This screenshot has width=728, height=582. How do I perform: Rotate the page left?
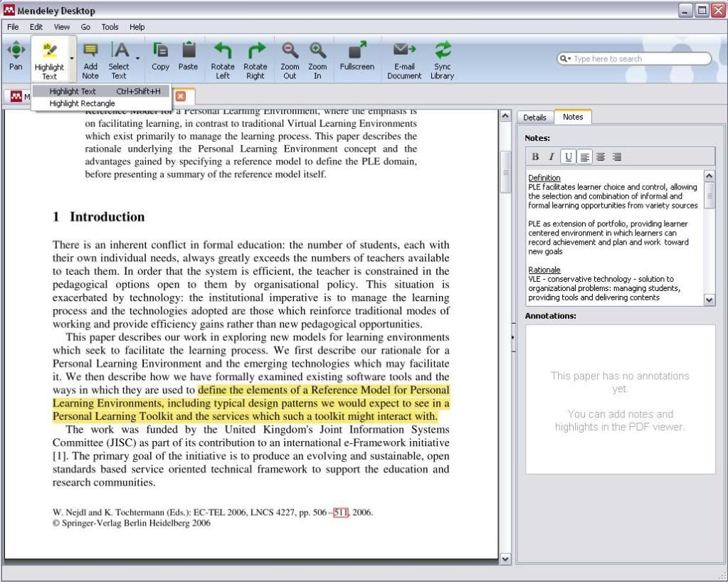pos(223,60)
